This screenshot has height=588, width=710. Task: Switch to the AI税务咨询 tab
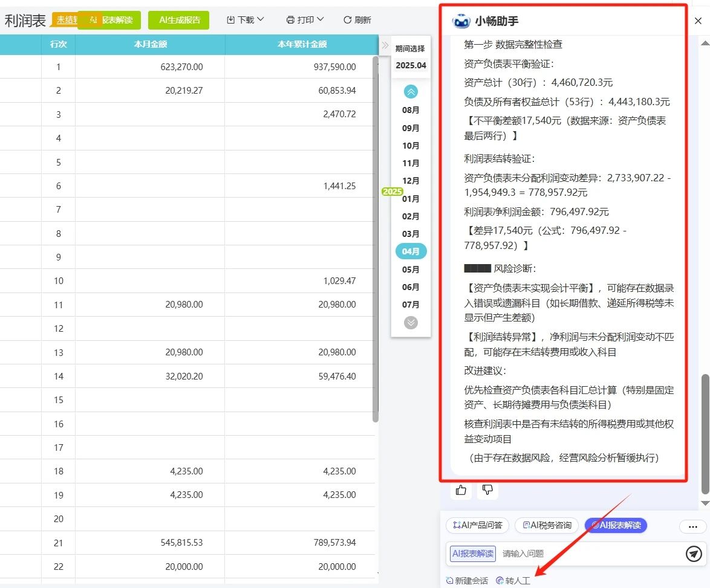pyautogui.click(x=546, y=525)
